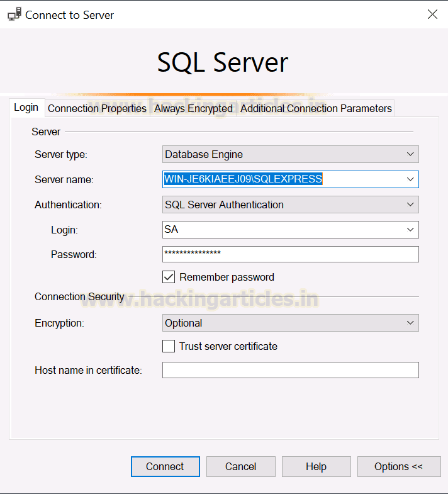Close the Connect to Server dialog
Viewport: 448px width, 494px height.
click(432, 14)
